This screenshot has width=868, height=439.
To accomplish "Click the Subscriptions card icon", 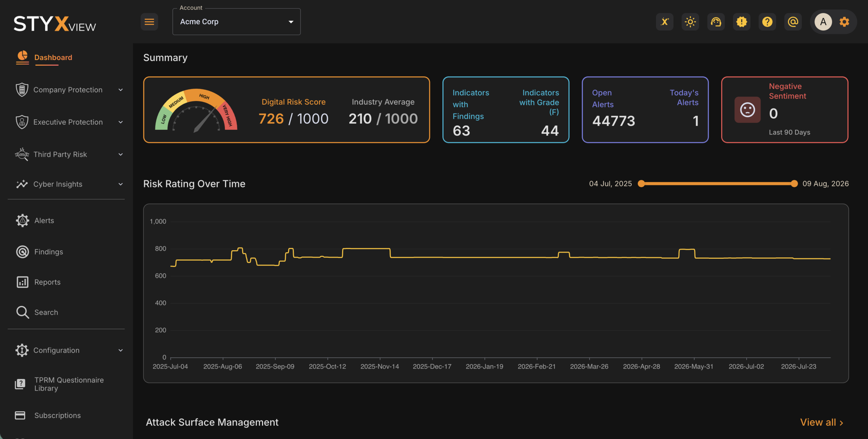I will [x=20, y=415].
